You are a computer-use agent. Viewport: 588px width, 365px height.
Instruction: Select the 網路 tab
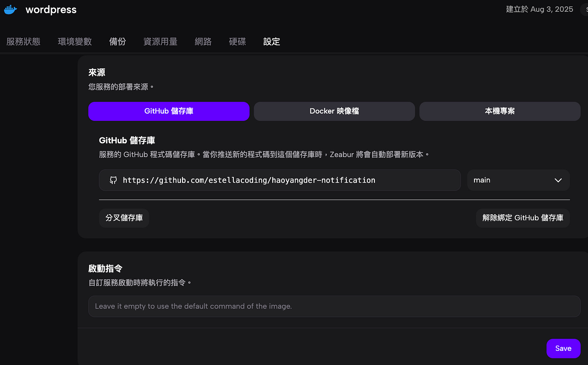(203, 42)
